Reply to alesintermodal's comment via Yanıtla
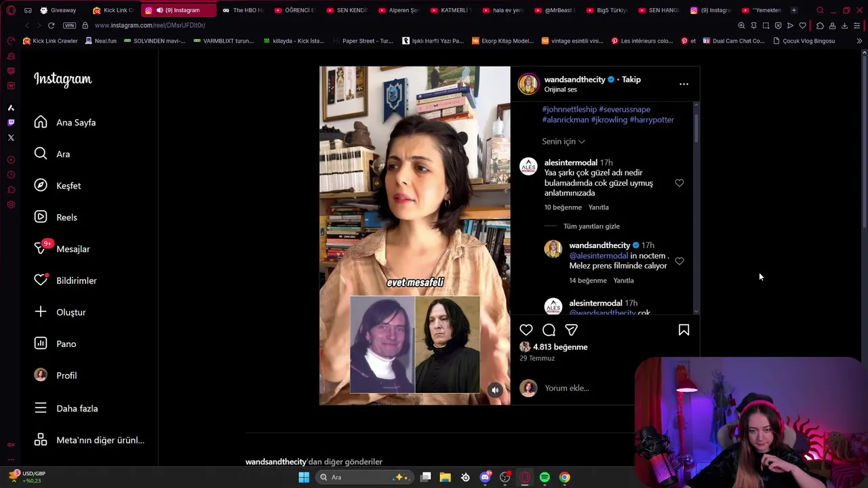This screenshot has width=868, height=488. coord(599,207)
